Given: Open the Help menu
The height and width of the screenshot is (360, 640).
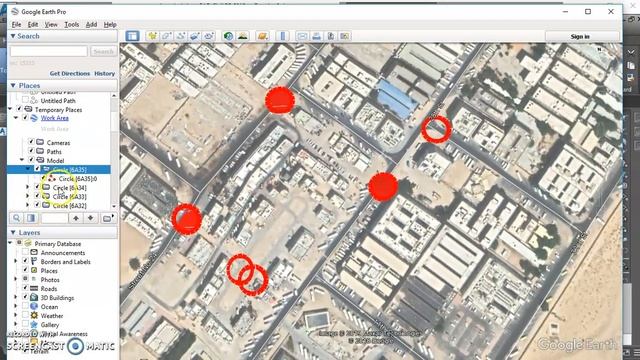Looking at the screenshot, I should pyautogui.click(x=110, y=24).
